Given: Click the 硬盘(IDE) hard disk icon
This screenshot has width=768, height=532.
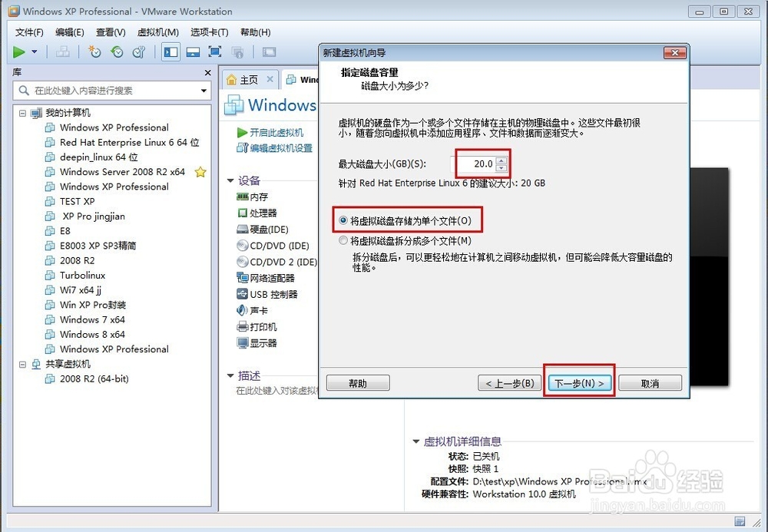Looking at the screenshot, I should (x=243, y=229).
